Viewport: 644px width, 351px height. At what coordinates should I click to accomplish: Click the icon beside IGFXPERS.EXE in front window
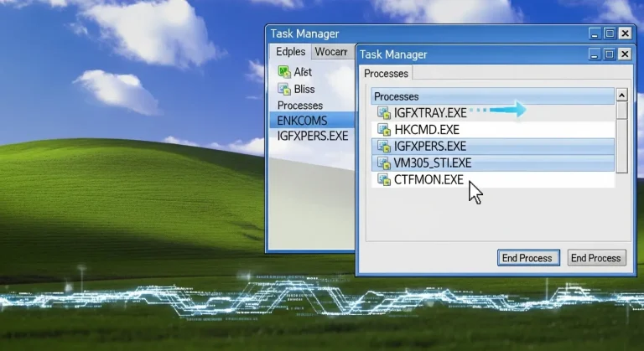[384, 147]
